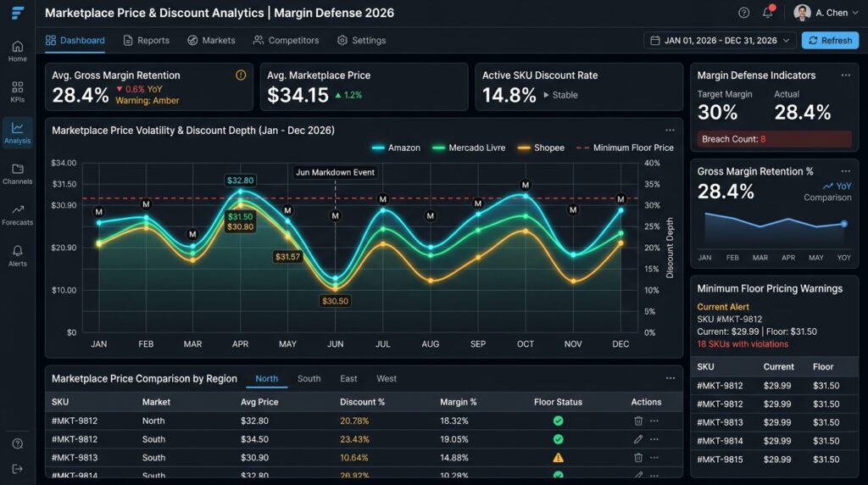Viewport: 868px width, 485px height.
Task: Open the notifications bell
Action: point(768,12)
